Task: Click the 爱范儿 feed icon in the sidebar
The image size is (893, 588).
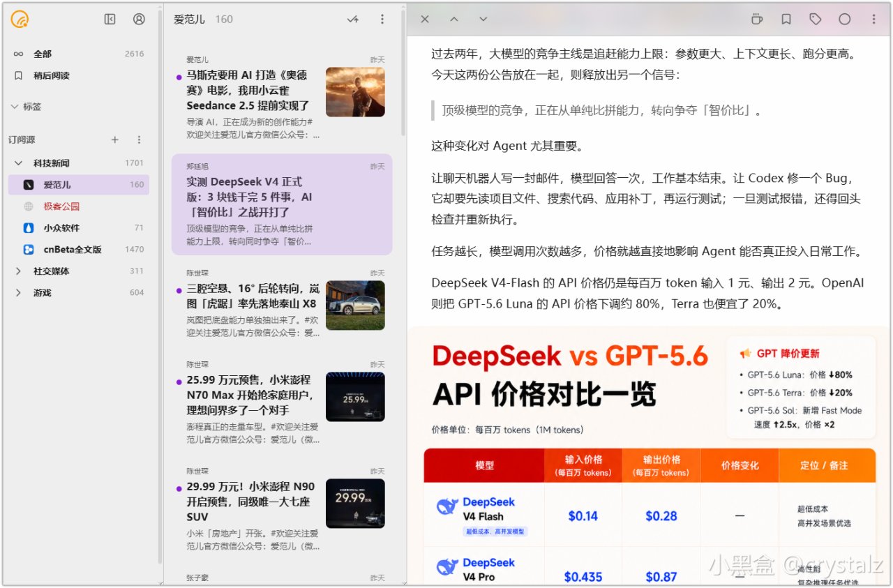Action: click(29, 185)
